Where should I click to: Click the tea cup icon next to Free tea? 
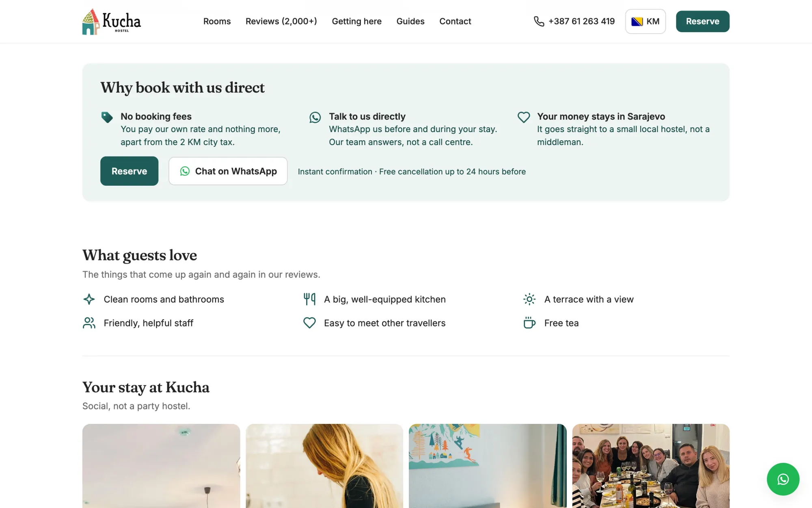[529, 323]
